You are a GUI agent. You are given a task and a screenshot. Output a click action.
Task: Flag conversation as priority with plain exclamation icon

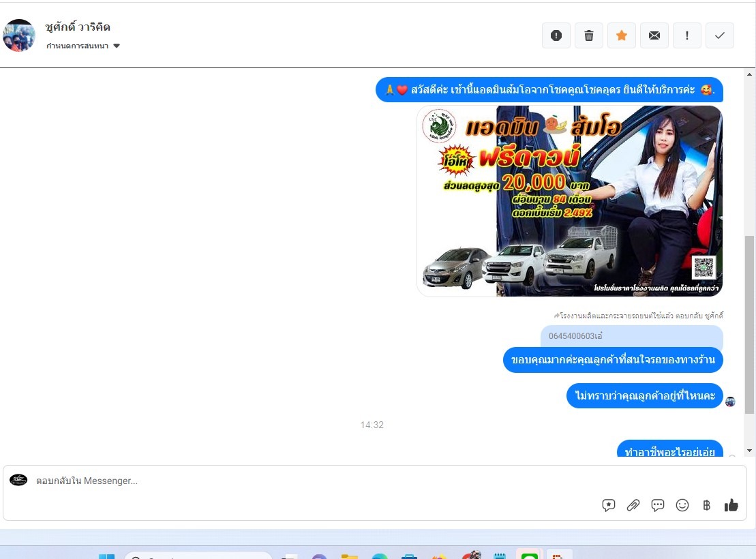click(x=687, y=35)
